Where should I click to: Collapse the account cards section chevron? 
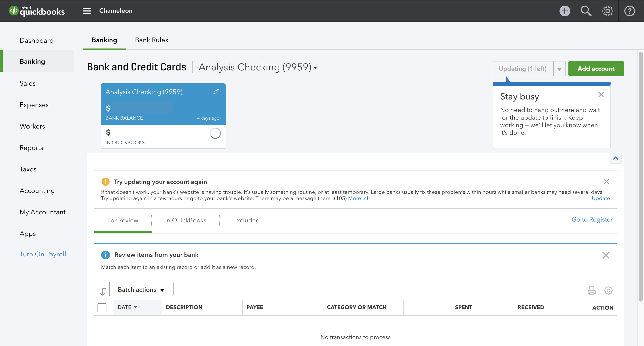(616, 158)
